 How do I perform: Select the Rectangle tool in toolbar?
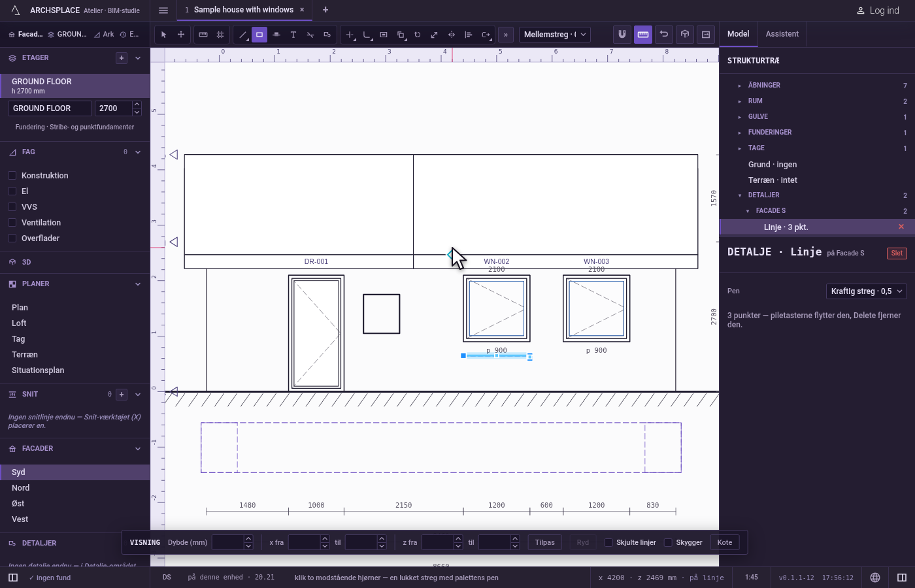pos(259,35)
